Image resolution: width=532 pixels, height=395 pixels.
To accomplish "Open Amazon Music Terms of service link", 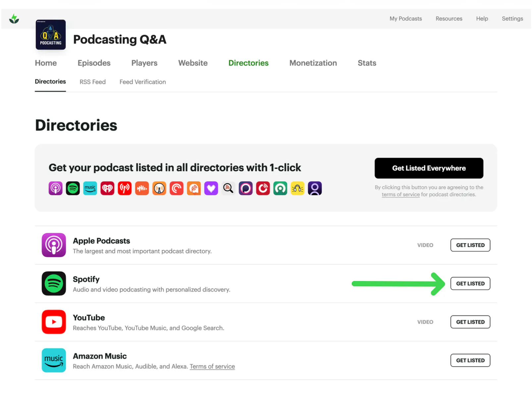I will (x=212, y=367).
